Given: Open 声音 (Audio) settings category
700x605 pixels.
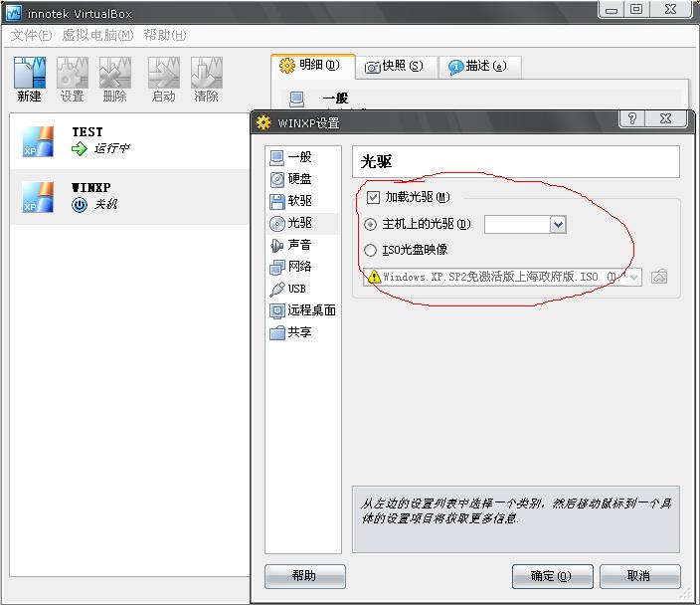Looking at the screenshot, I should point(302,245).
